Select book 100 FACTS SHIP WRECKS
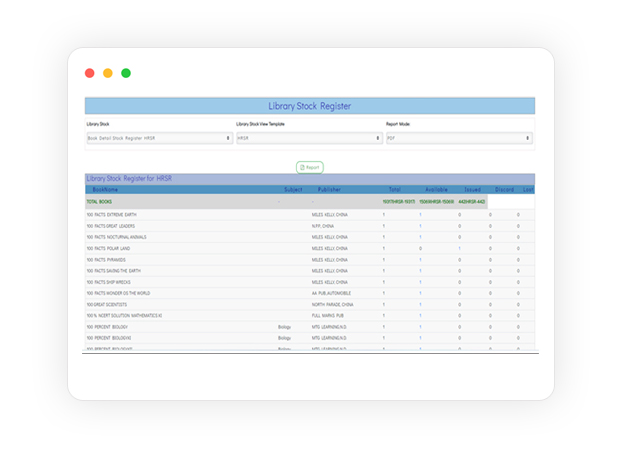Viewport: 622px width, 450px height. [108, 282]
